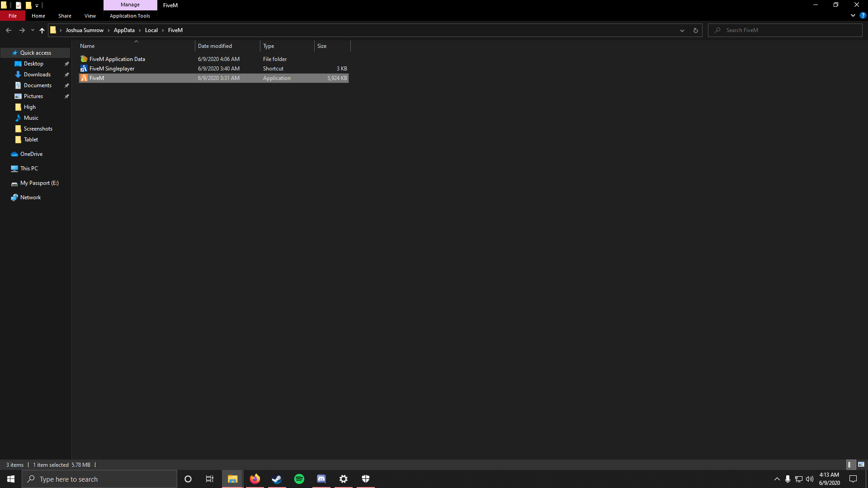Expand the AppData breadcrumb chevron
868x488 pixels.
(x=140, y=30)
